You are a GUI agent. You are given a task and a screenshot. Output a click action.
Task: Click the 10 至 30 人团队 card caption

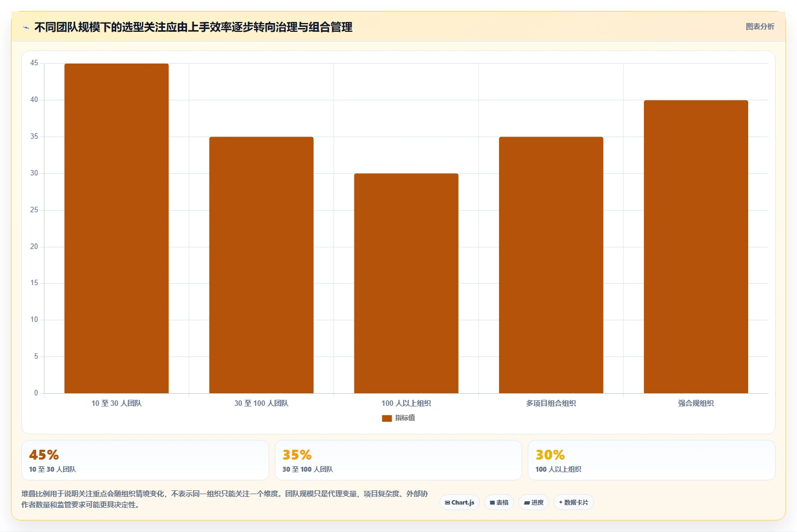52,469
